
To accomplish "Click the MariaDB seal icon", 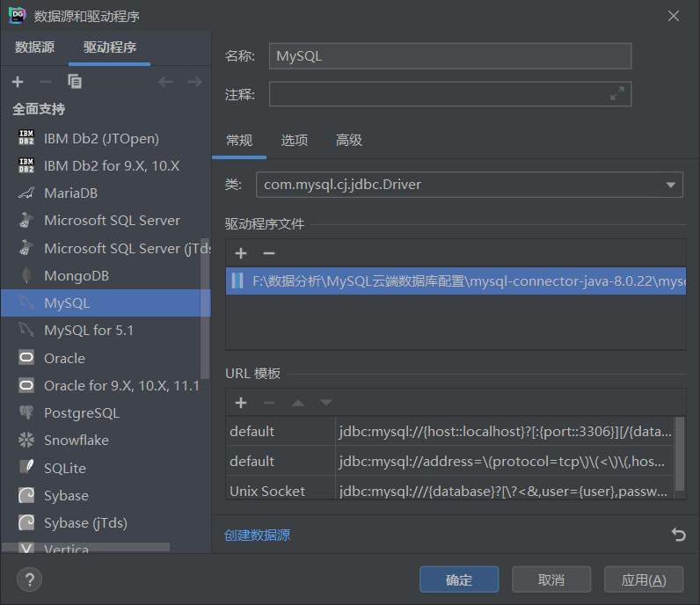I will pyautogui.click(x=26, y=193).
